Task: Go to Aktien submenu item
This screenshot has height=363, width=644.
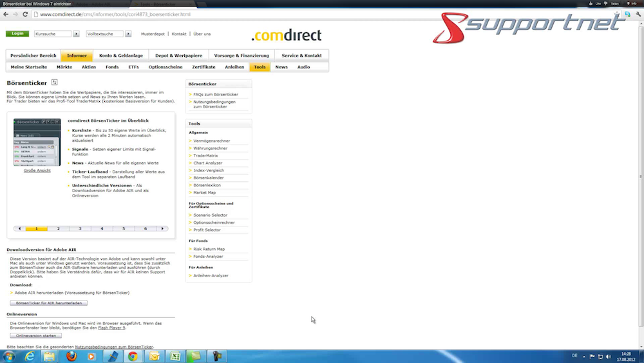Action: [89, 67]
